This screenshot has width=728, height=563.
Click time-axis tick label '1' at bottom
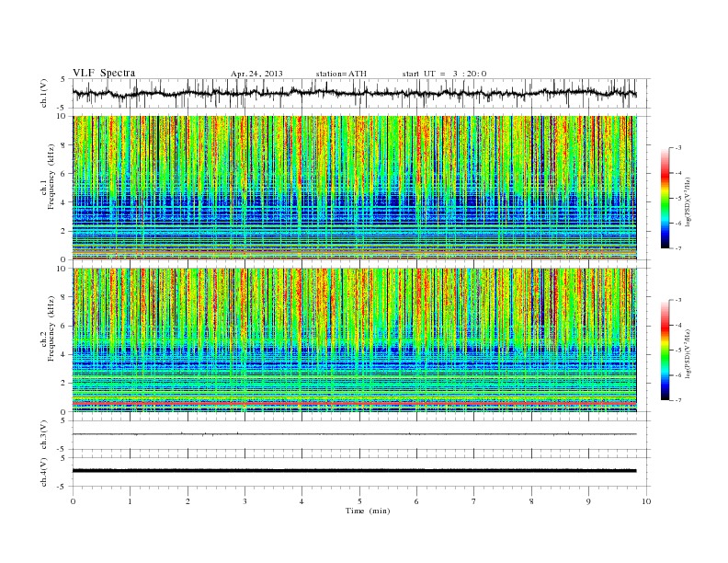[130, 501]
